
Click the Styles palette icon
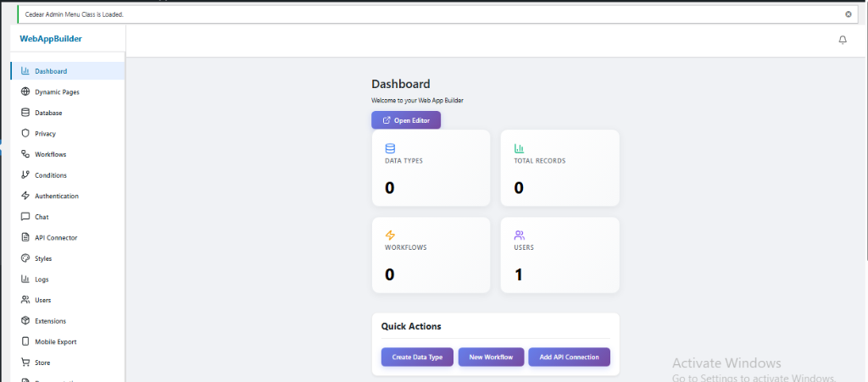(25, 258)
